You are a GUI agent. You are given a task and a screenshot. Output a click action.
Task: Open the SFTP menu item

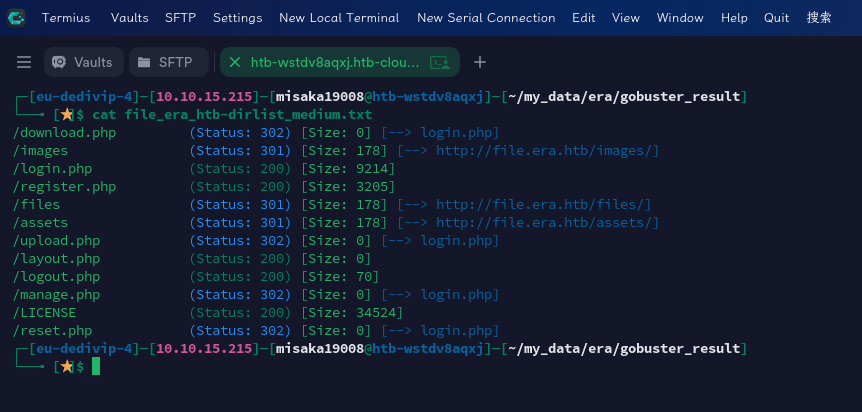pos(180,18)
